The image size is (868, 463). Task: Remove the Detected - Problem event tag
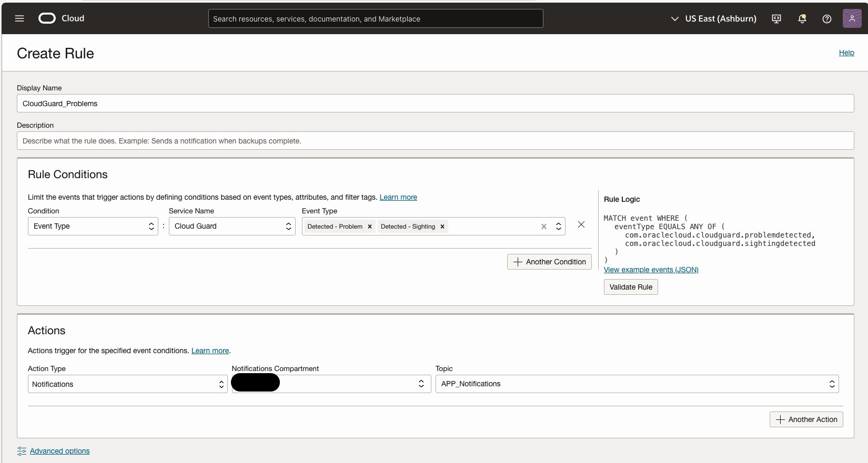pyautogui.click(x=370, y=227)
